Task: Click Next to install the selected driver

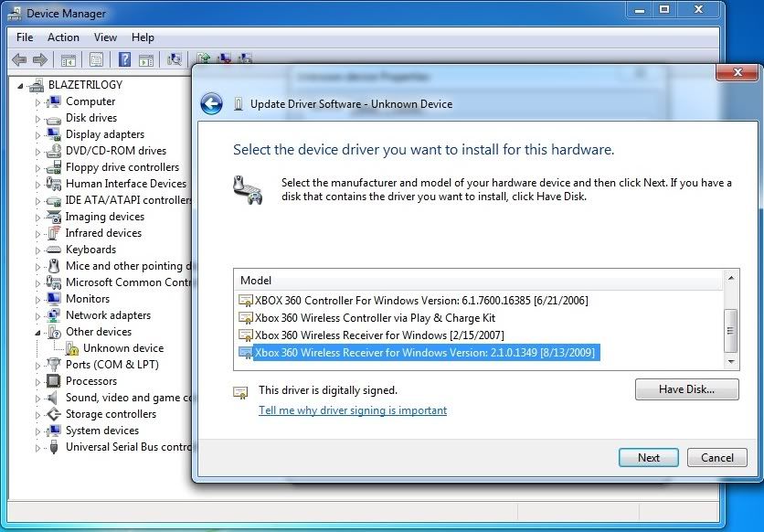Action: [x=649, y=457]
